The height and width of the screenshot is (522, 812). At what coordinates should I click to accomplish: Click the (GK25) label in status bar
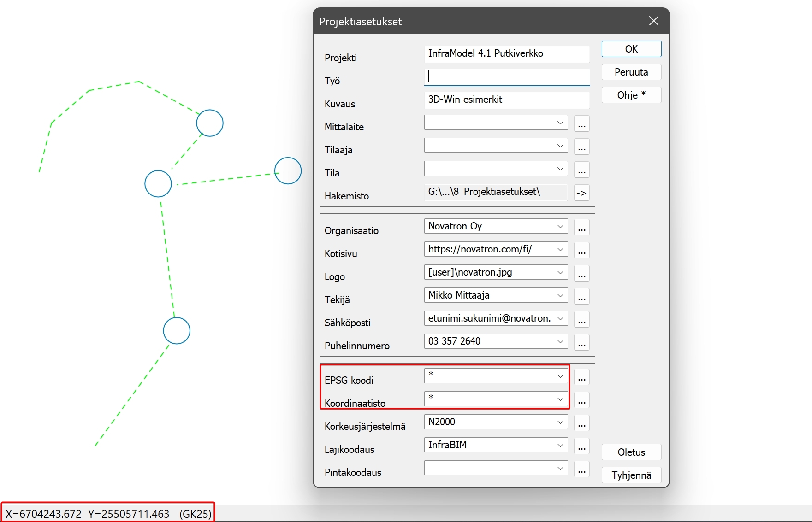coord(196,514)
